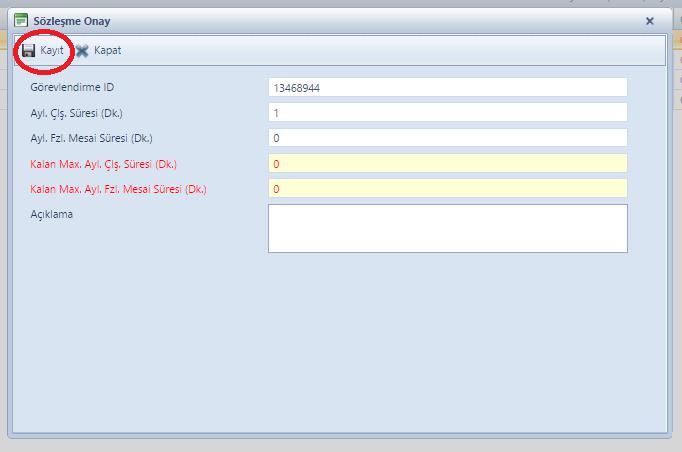Click Kalan Max. Ayl. Çlş. Süresi yellow field
682x452 pixels.
(x=447, y=163)
